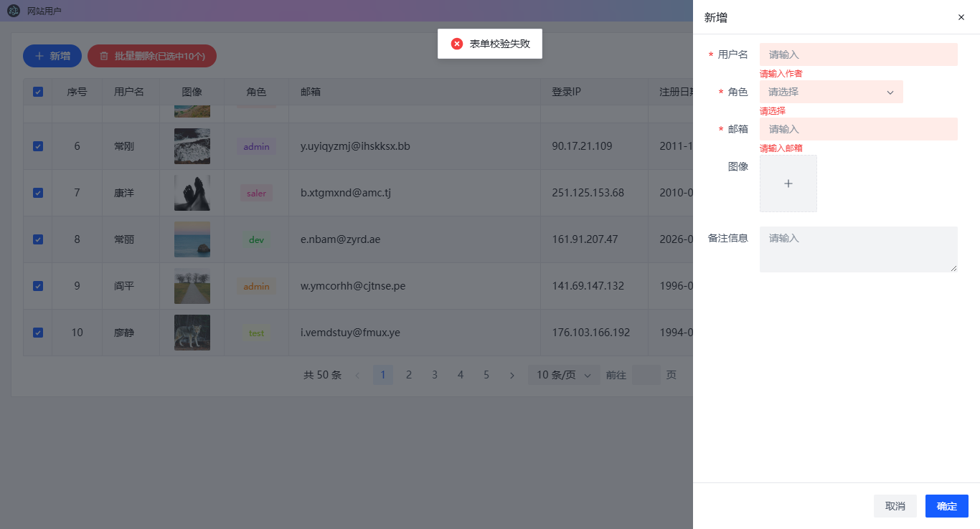Uncheck the checkbox for row 10 廖静
This screenshot has width=980, height=529.
click(38, 333)
